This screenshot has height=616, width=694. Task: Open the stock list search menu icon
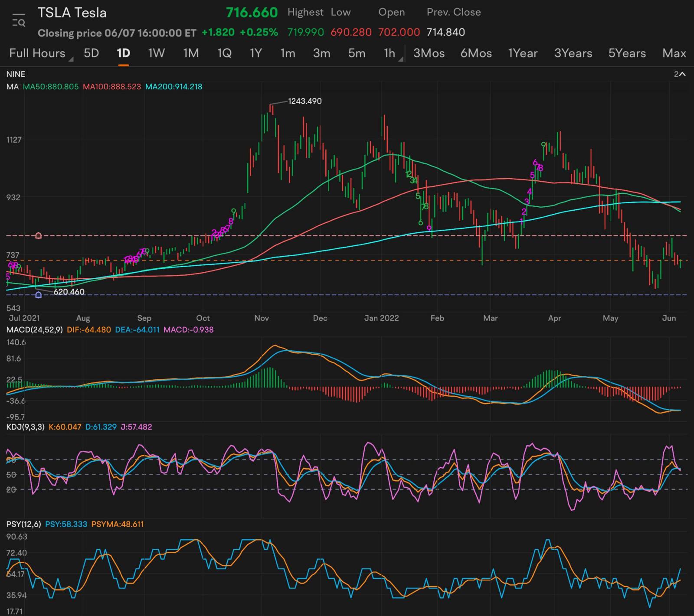[x=19, y=20]
